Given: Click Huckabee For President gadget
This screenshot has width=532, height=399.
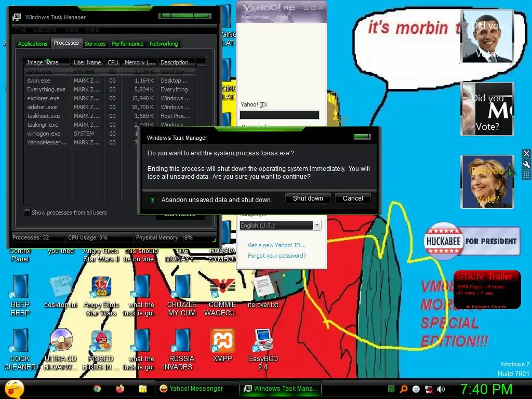Looking at the screenshot, I should (472, 241).
